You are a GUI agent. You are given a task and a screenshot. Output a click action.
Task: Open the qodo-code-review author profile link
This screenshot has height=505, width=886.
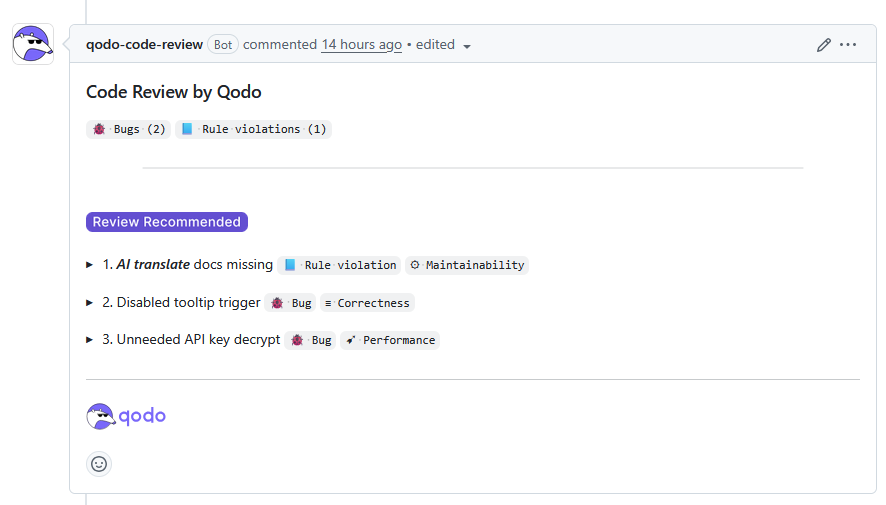pyautogui.click(x=144, y=45)
